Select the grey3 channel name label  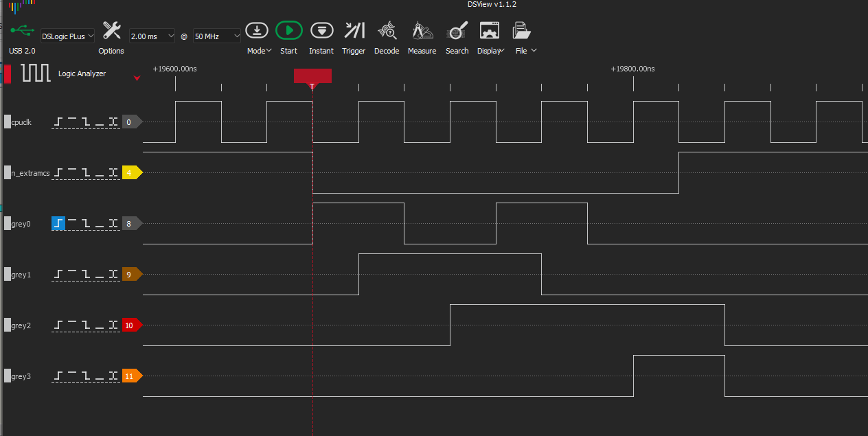[21, 376]
